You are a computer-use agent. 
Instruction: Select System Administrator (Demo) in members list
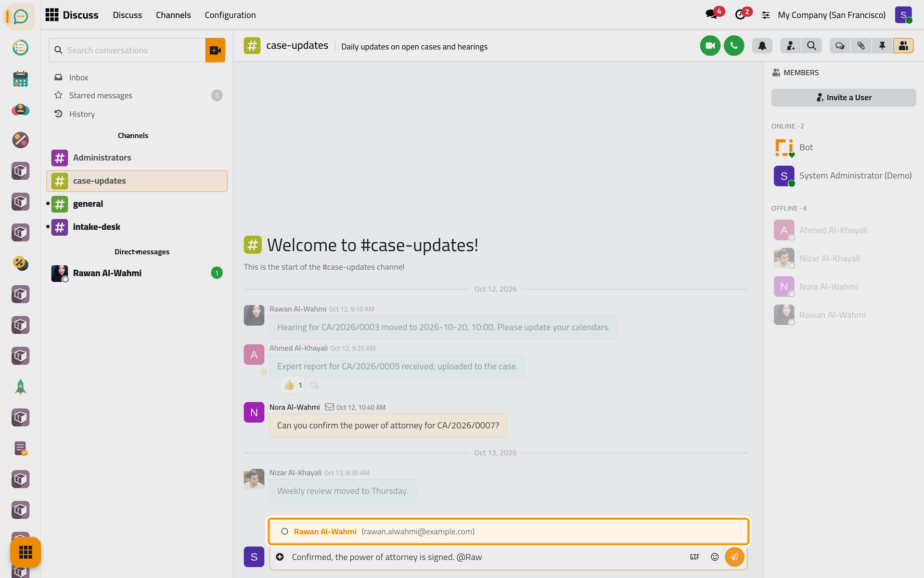tap(844, 176)
